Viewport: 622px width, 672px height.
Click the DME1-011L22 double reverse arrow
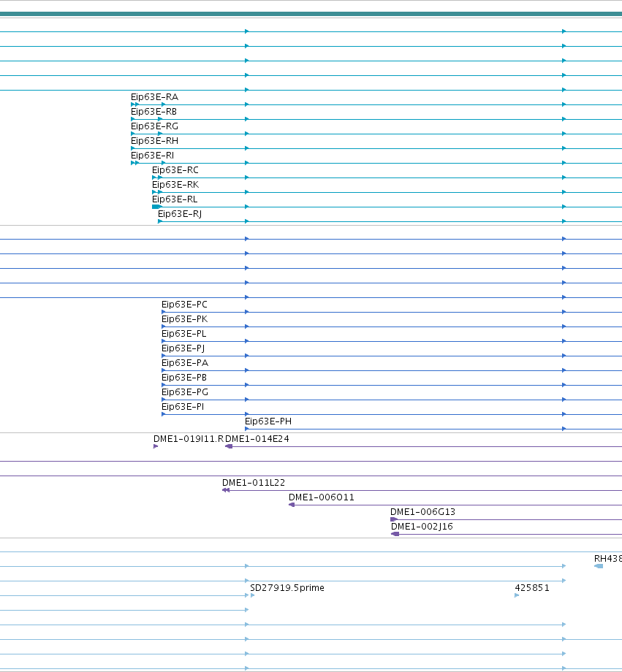(x=226, y=490)
